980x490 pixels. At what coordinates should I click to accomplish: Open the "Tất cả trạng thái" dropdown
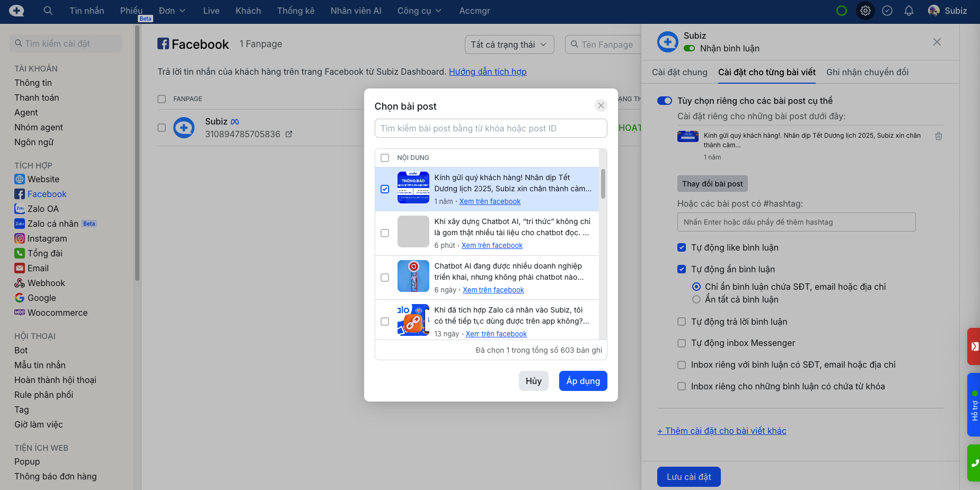[x=509, y=44]
